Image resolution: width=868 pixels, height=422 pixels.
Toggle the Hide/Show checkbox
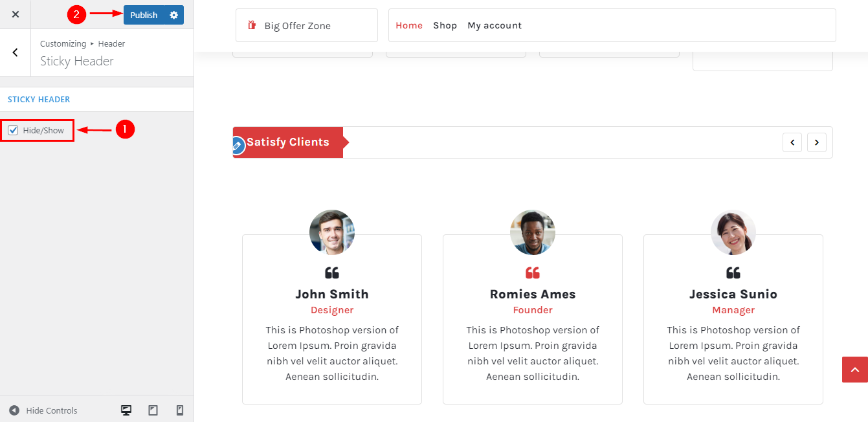coord(13,130)
